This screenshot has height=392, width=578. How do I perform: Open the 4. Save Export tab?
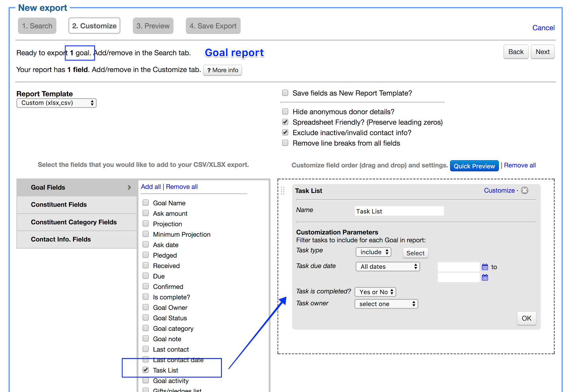point(213,26)
